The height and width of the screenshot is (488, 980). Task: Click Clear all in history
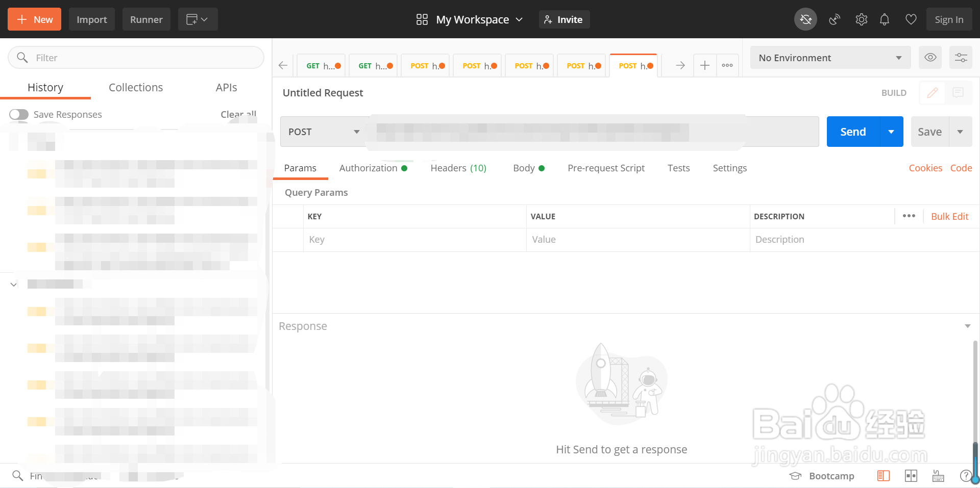238,114
